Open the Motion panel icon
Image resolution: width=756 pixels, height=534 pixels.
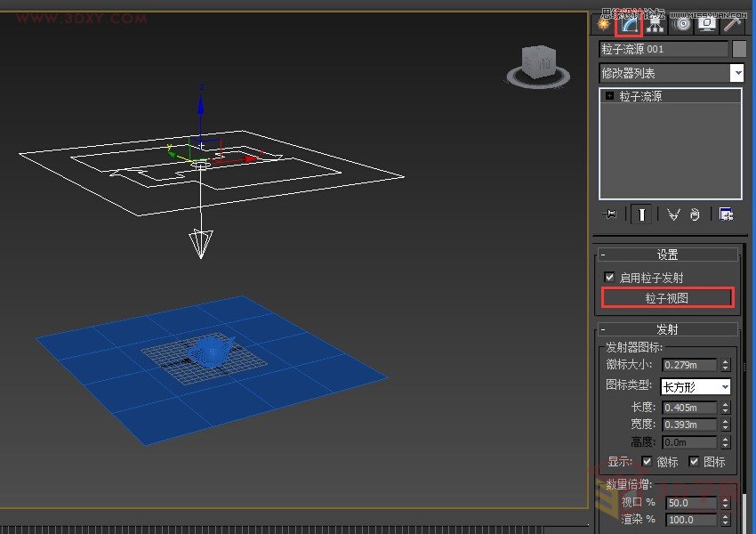tap(680, 25)
